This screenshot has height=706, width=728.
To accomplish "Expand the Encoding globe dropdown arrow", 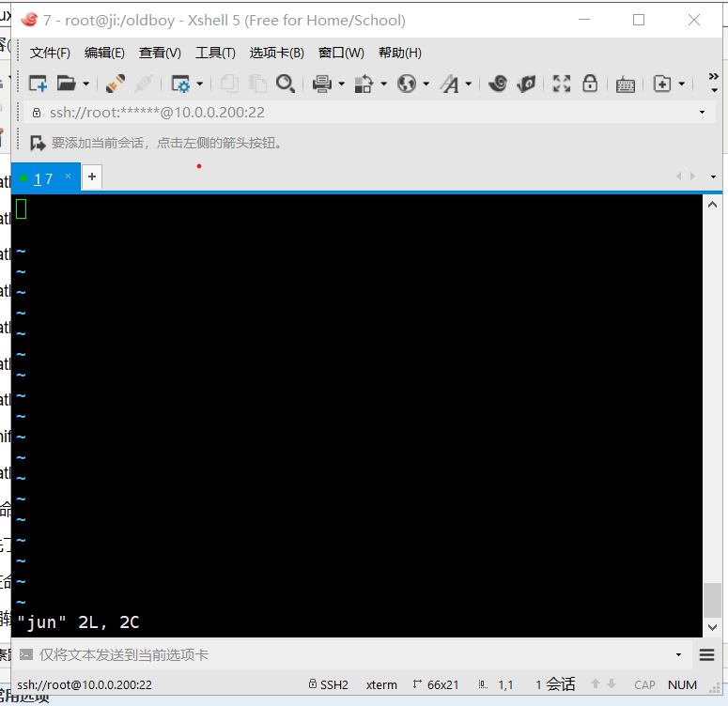I will 426,84.
